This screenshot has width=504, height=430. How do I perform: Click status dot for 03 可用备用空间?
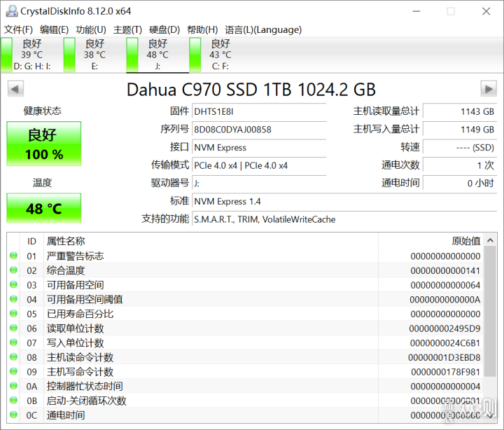click(13, 284)
